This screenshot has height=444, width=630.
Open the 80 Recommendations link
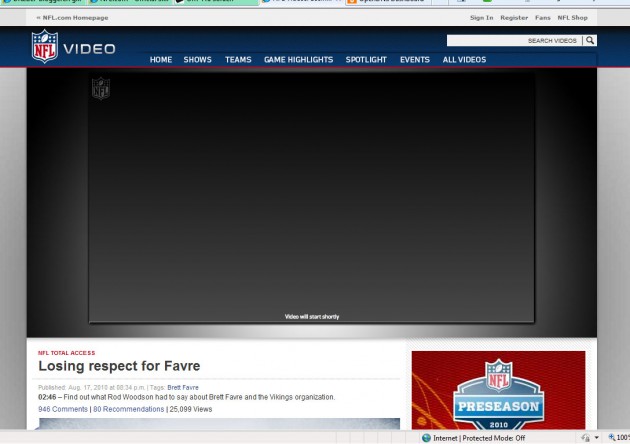129,409
